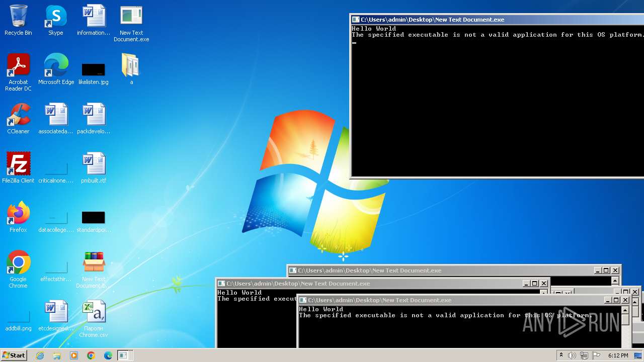
Task: Open Chrome from the taskbar
Action: click(x=91, y=355)
